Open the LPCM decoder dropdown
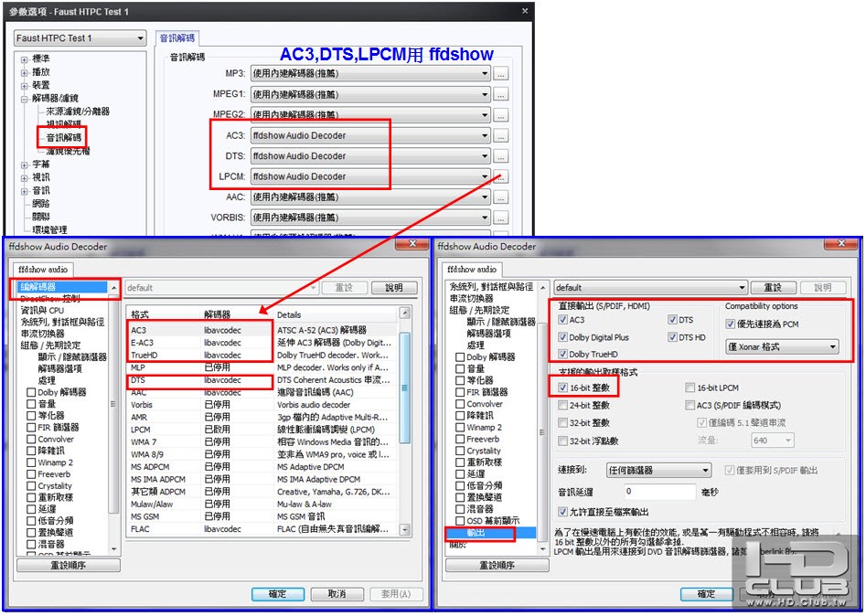866x616 pixels. [370, 176]
